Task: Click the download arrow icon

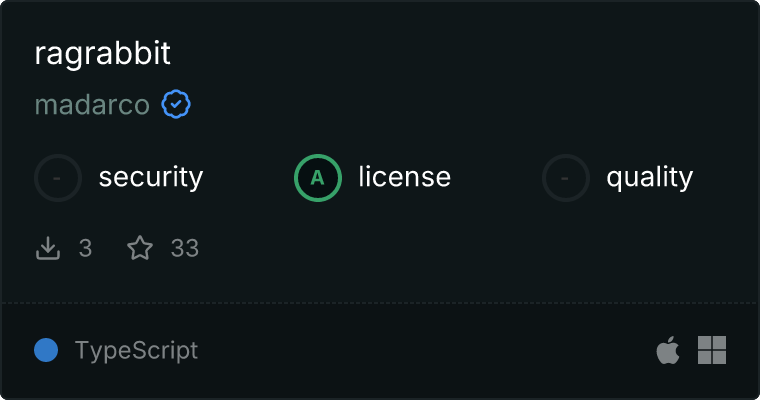Action: [48, 248]
